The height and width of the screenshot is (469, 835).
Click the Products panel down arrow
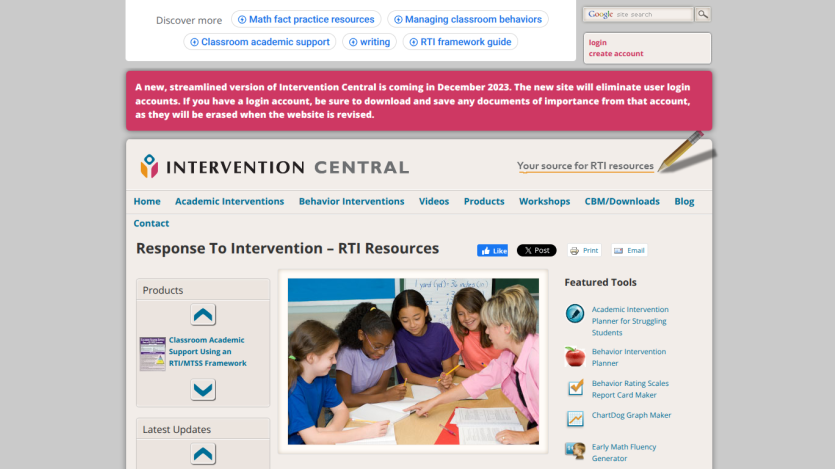pyautogui.click(x=203, y=390)
